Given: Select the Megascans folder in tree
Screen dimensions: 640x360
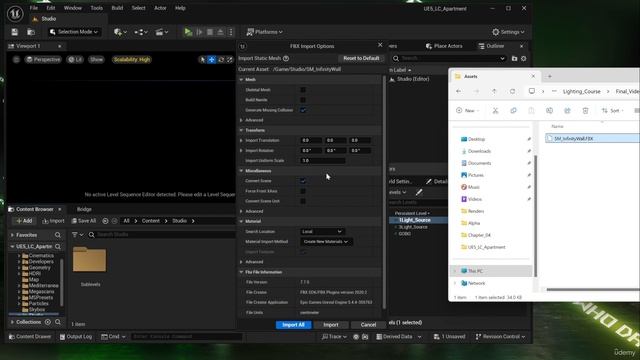Looking at the screenshot, I should (x=41, y=292).
